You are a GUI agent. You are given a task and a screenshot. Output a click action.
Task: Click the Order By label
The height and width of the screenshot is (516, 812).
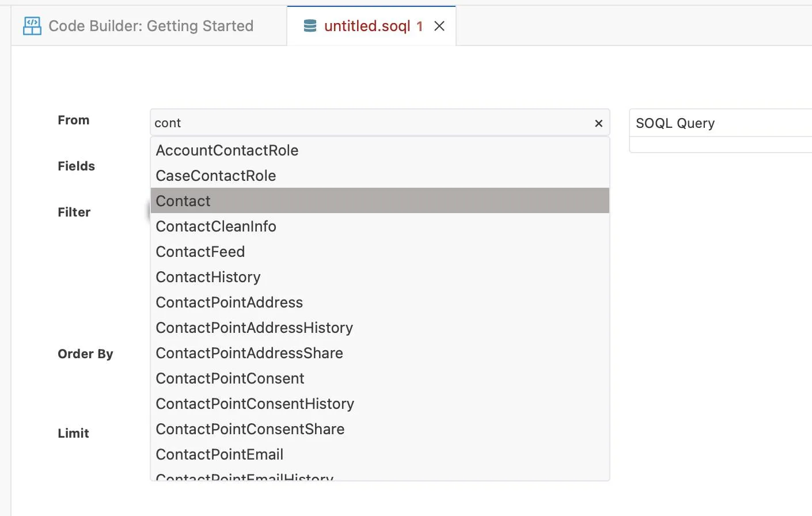tap(85, 354)
